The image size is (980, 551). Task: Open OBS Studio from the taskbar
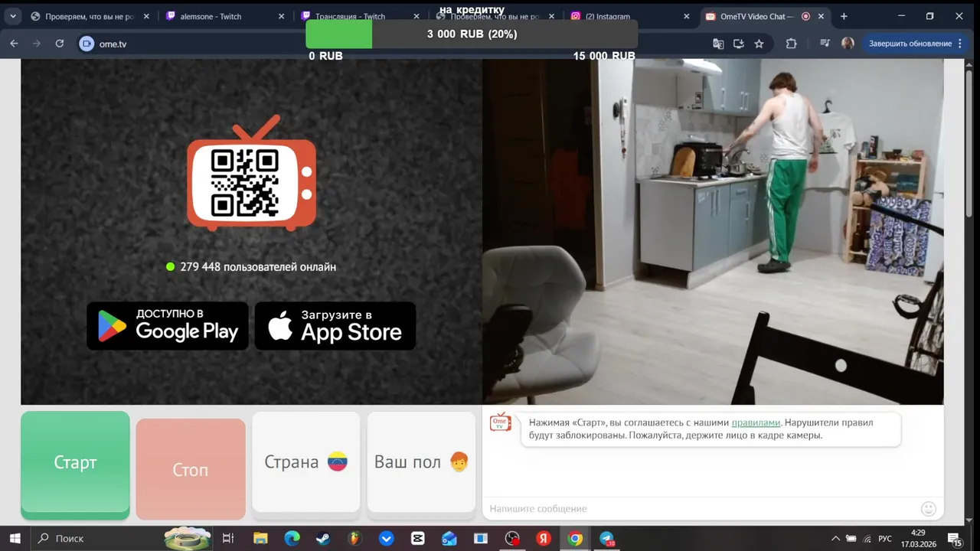[x=512, y=539]
